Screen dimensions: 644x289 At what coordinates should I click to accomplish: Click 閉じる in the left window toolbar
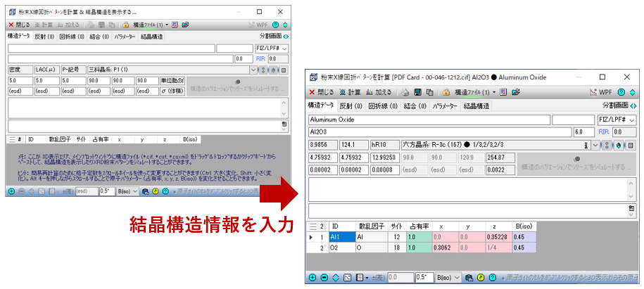pyautogui.click(x=19, y=25)
